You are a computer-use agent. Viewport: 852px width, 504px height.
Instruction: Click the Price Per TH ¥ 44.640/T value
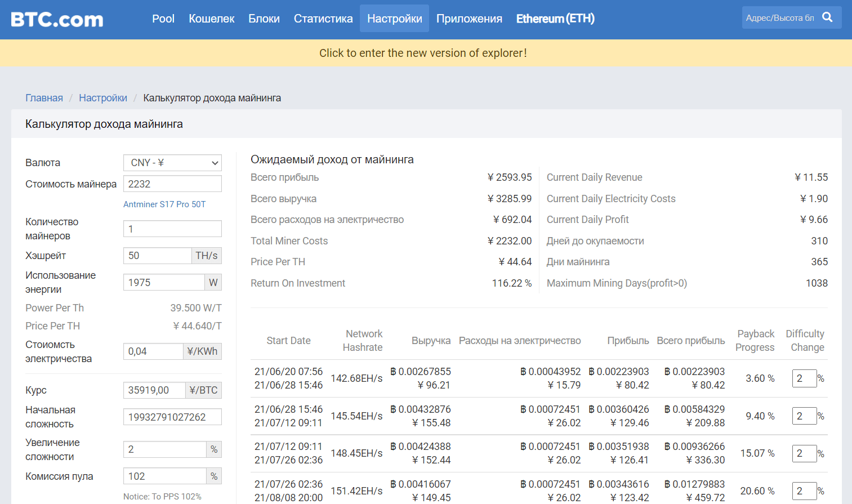(x=197, y=326)
